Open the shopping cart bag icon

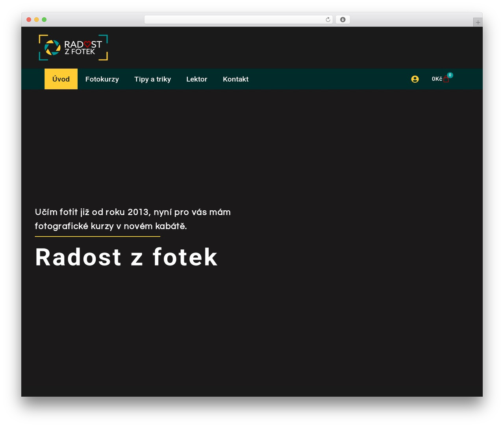tap(446, 79)
